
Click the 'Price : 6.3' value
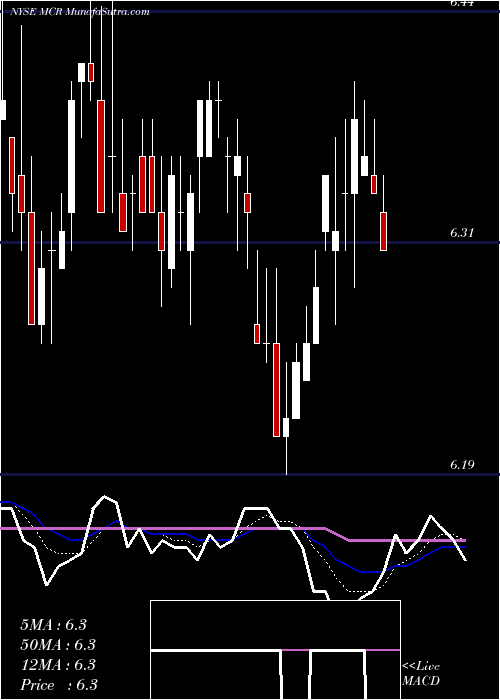tap(59, 685)
